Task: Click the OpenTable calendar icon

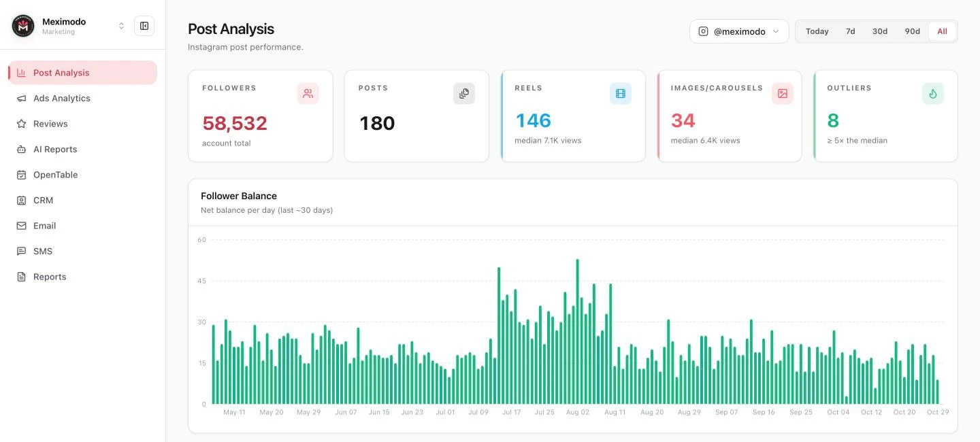Action: (x=21, y=175)
